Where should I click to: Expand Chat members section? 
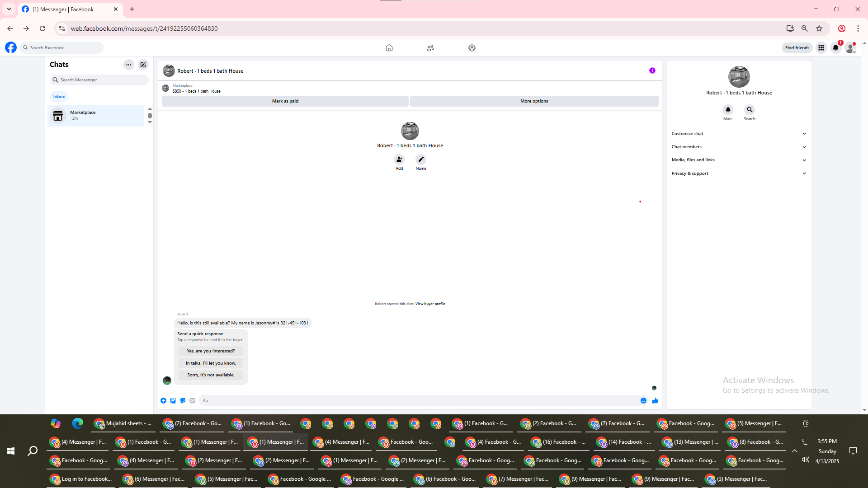pyautogui.click(x=739, y=147)
